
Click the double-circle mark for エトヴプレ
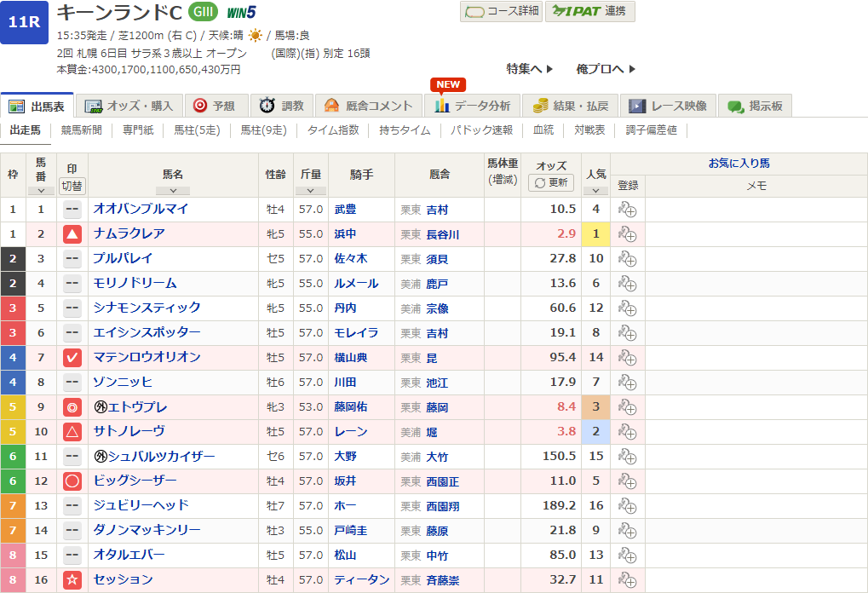tap(72, 407)
